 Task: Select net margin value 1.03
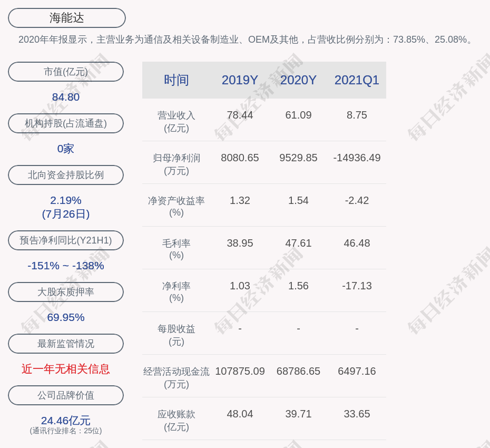pos(240,286)
